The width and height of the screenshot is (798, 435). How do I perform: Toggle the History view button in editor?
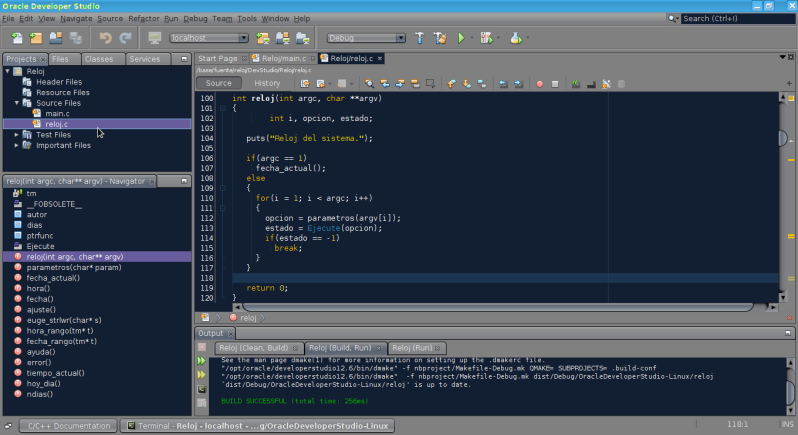[267, 83]
